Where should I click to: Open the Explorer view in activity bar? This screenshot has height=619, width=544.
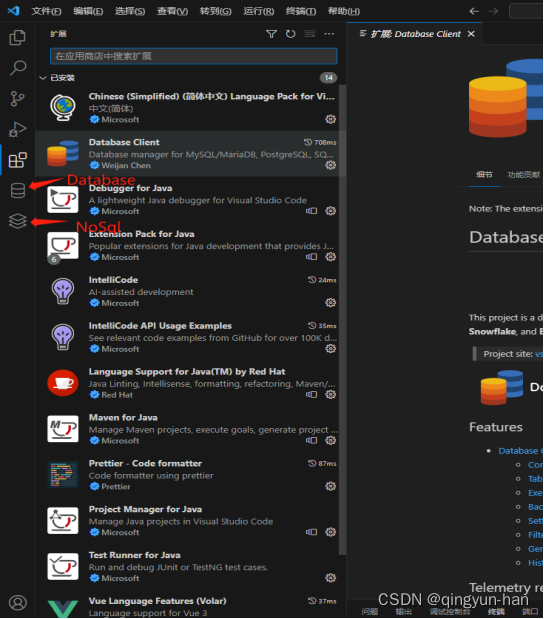[17, 38]
